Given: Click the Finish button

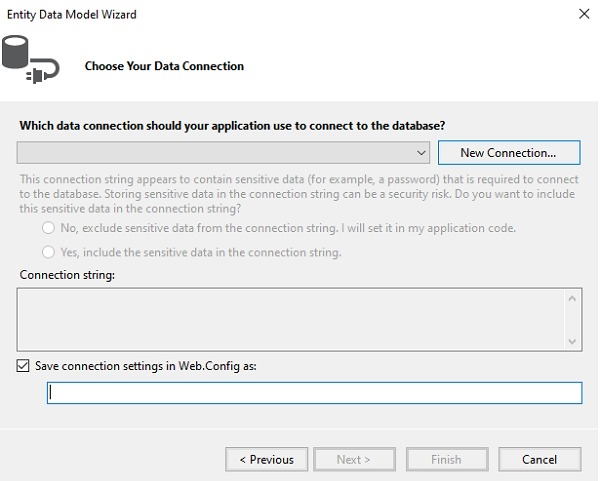Looking at the screenshot, I should click(x=446, y=459).
